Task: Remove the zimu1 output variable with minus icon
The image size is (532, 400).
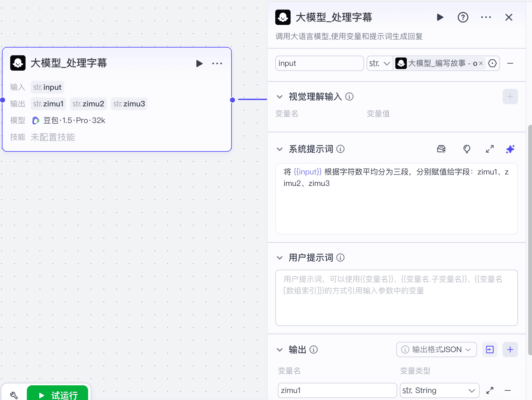Action: pyautogui.click(x=508, y=390)
